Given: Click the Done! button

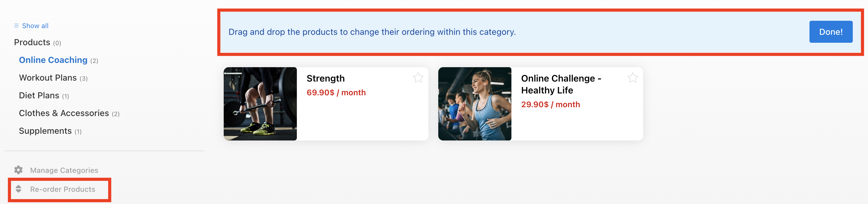Looking at the screenshot, I should 831,32.
